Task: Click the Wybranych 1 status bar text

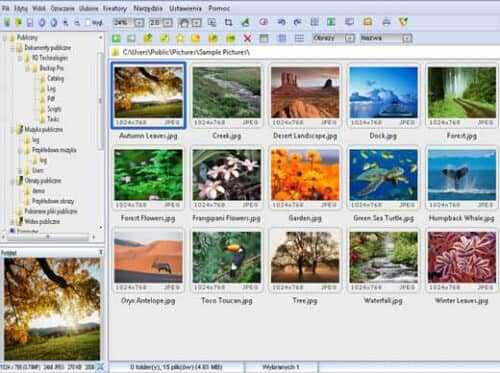Action: [x=280, y=367]
